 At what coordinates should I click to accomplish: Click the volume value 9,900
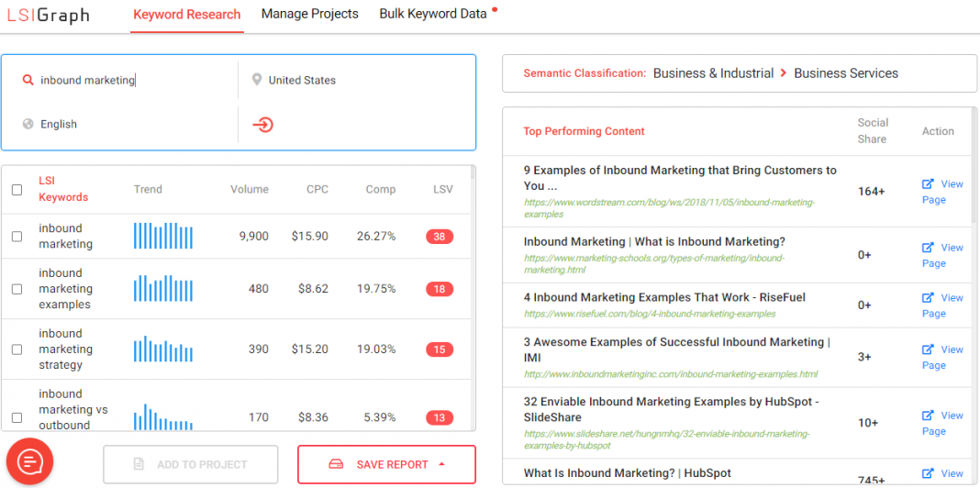(x=254, y=236)
